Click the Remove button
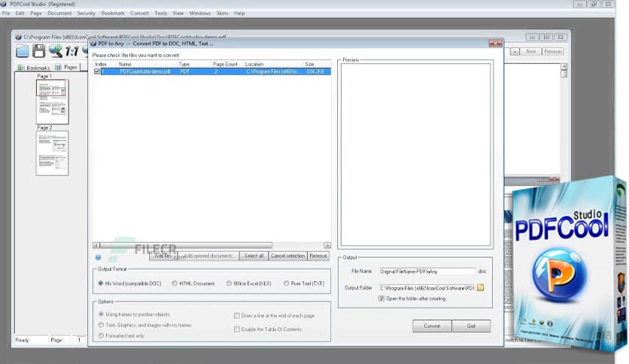The image size is (629, 364). tap(318, 256)
